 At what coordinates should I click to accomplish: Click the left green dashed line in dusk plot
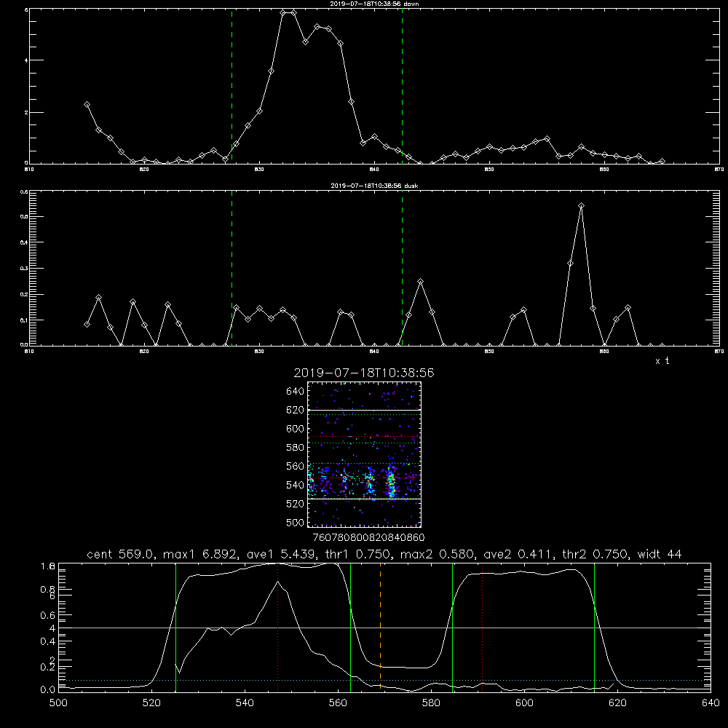(x=232, y=268)
